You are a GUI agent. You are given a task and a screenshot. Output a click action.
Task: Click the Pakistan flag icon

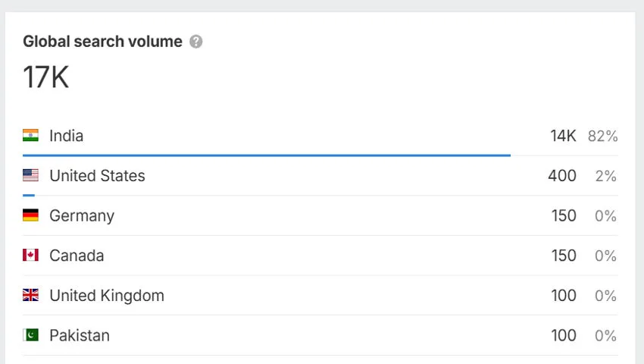[x=30, y=335]
